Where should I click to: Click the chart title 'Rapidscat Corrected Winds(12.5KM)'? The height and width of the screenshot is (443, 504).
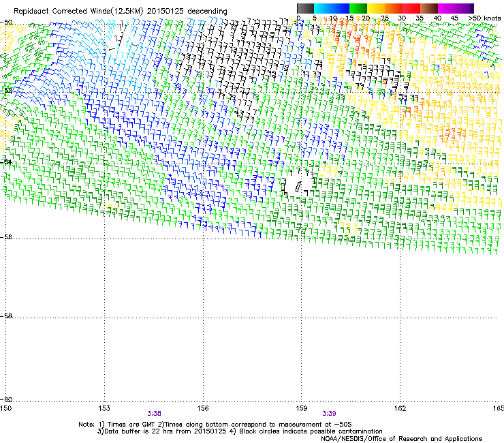[78, 12]
